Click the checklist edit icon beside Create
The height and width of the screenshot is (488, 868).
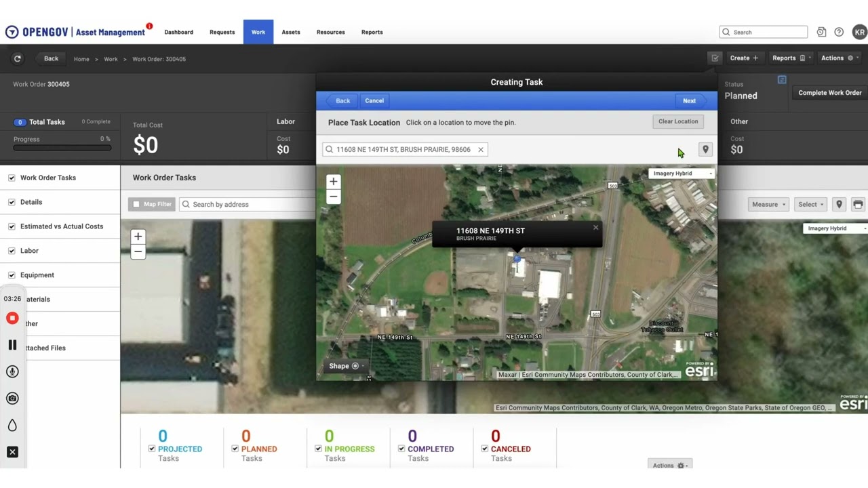715,58
